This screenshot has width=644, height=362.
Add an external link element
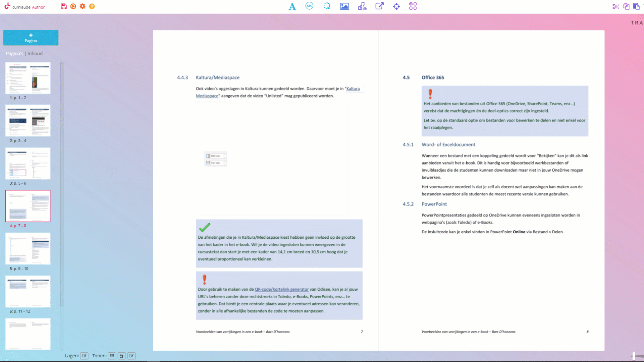(x=379, y=6)
